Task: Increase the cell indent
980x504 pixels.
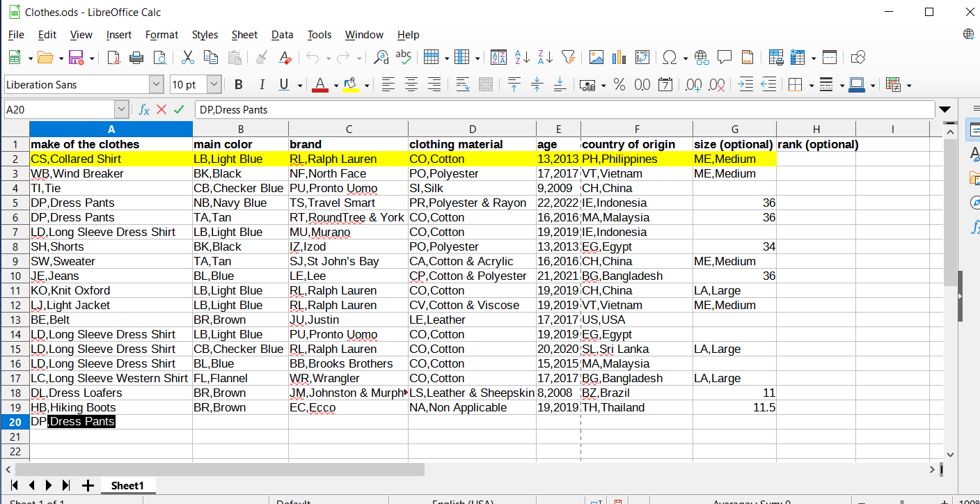Action: pos(745,85)
